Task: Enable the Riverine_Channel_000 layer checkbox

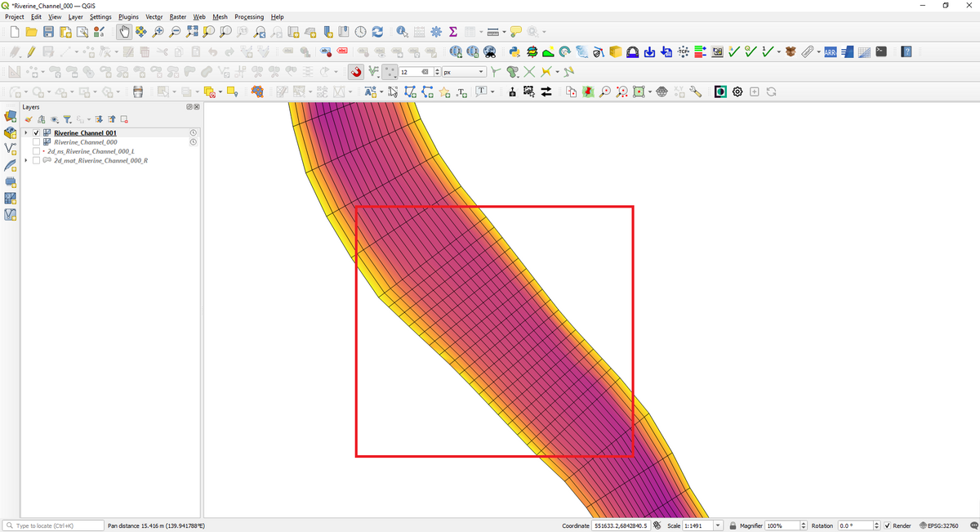Action: pyautogui.click(x=36, y=142)
